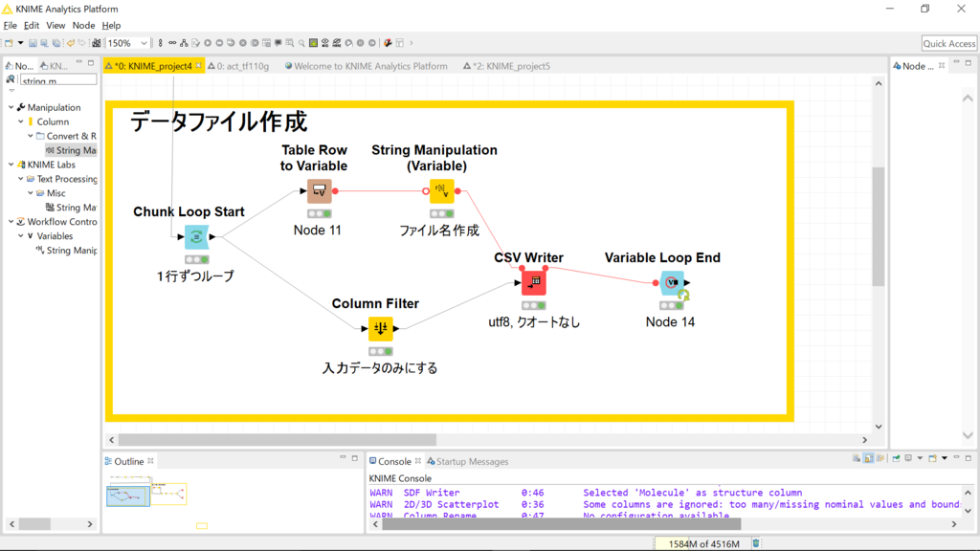The image size is (980, 551).
Task: Toggle the console Scroll Lock button
Action: point(869,458)
